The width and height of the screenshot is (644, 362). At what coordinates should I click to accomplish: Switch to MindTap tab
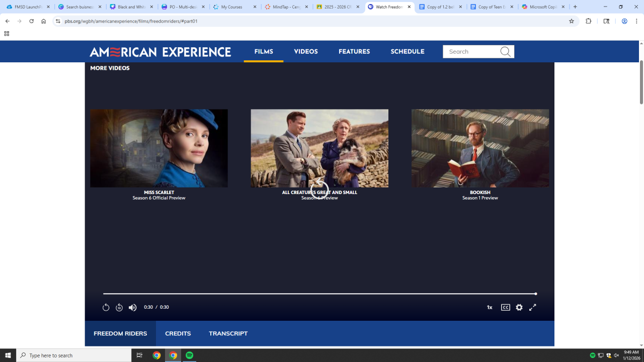click(286, 7)
